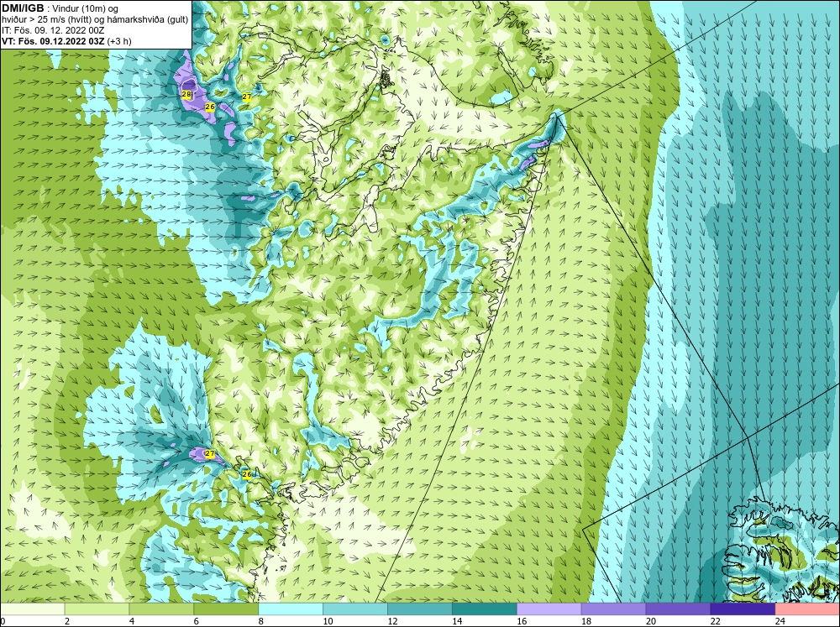840x627 pixels.
Task: Select the legend scale number 20
Action: pyautogui.click(x=650, y=621)
